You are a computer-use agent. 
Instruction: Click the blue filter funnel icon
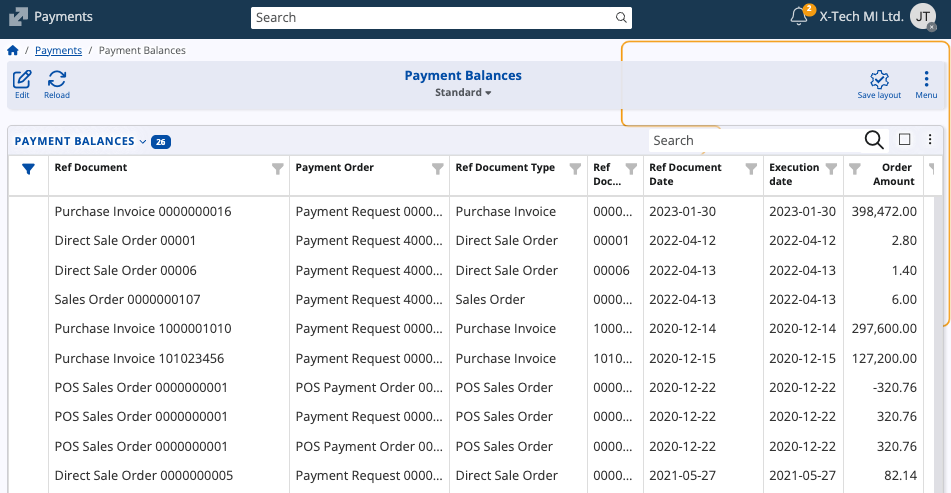pos(28,169)
